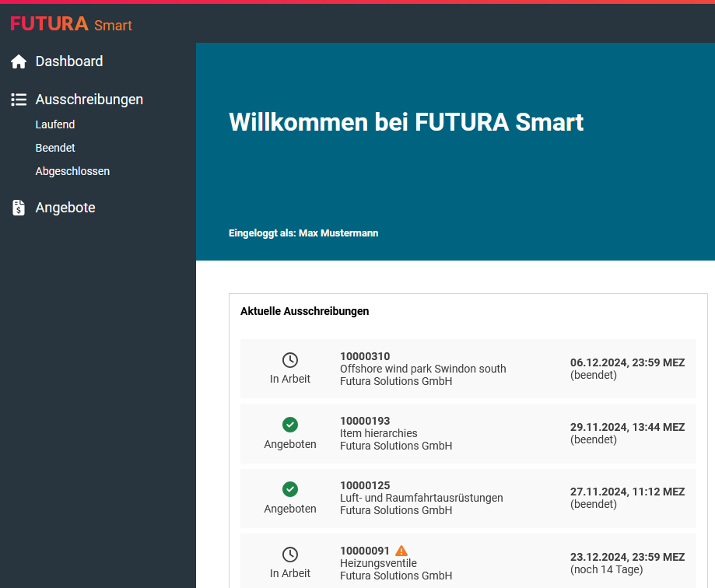Screen dimensions: 715x588
Task: Click the clock icon for Heizungsventile tender
Action: point(290,555)
